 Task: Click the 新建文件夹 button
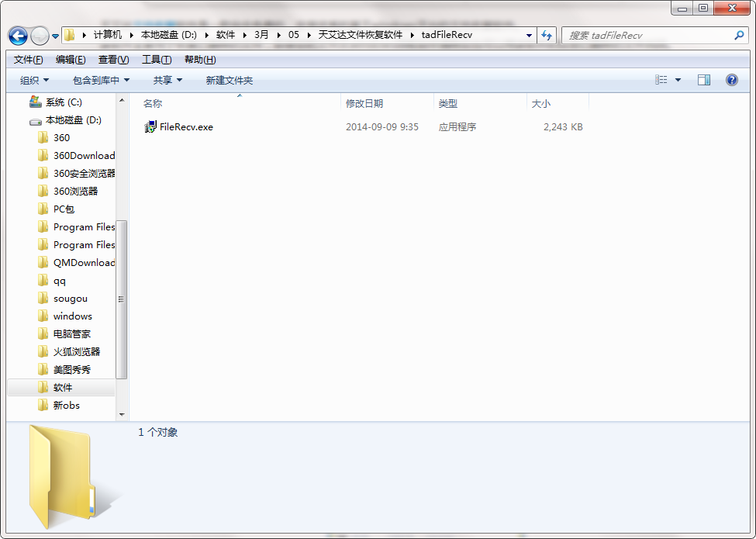229,80
